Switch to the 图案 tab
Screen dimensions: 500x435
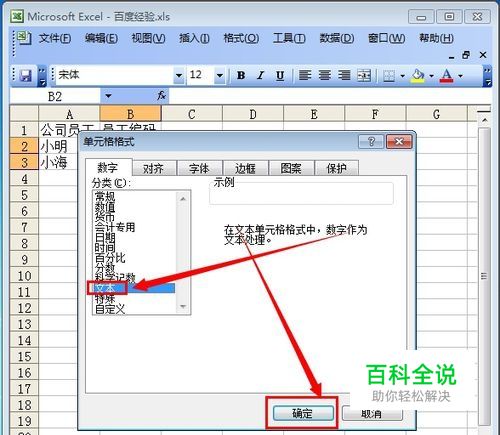(291, 168)
